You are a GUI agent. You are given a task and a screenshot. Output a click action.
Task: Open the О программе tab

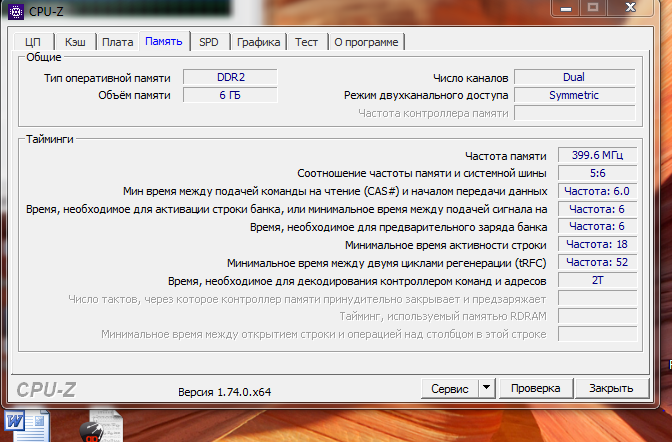pyautogui.click(x=366, y=42)
